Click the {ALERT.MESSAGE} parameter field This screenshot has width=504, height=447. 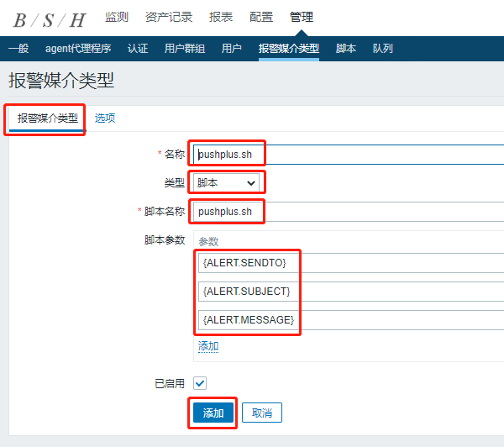(x=351, y=320)
